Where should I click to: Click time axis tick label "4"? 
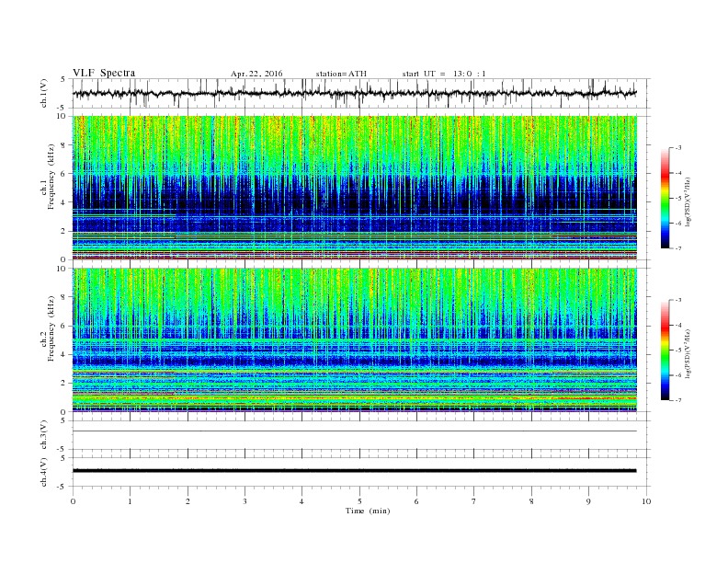[x=302, y=501]
